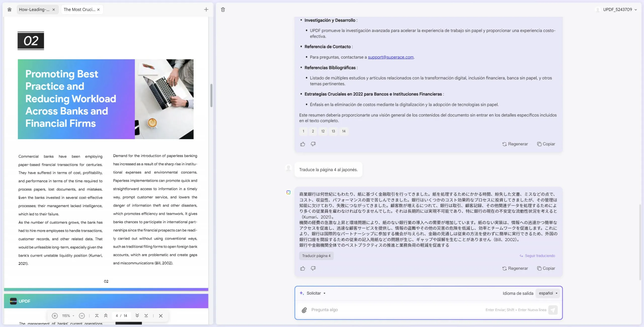
Task: Close the page navigation toolbar
Action: pyautogui.click(x=161, y=316)
